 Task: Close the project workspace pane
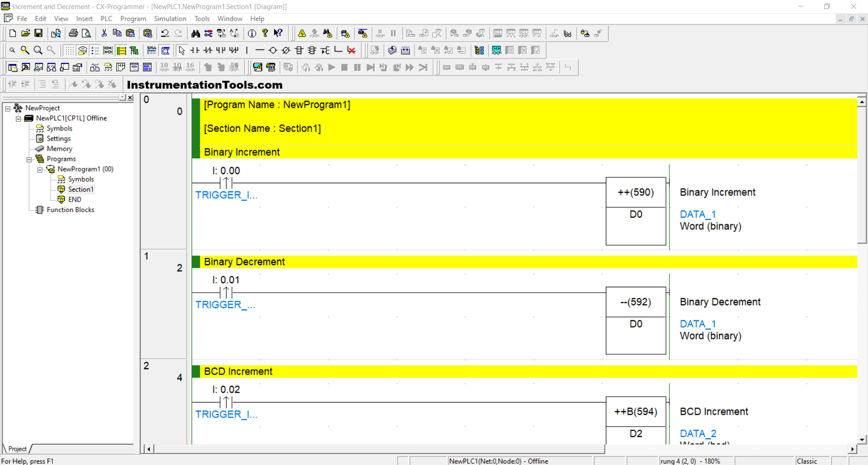coord(130,98)
